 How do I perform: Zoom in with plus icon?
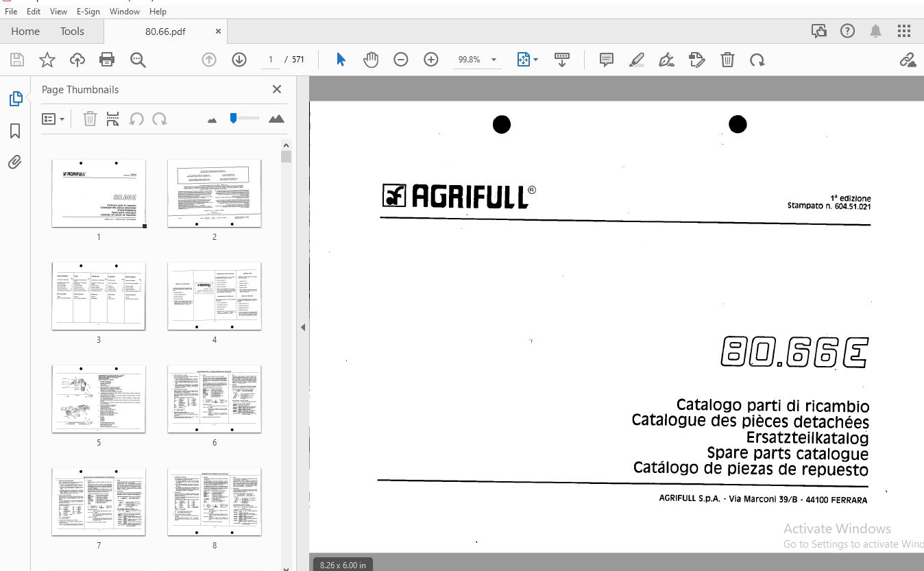tap(431, 60)
